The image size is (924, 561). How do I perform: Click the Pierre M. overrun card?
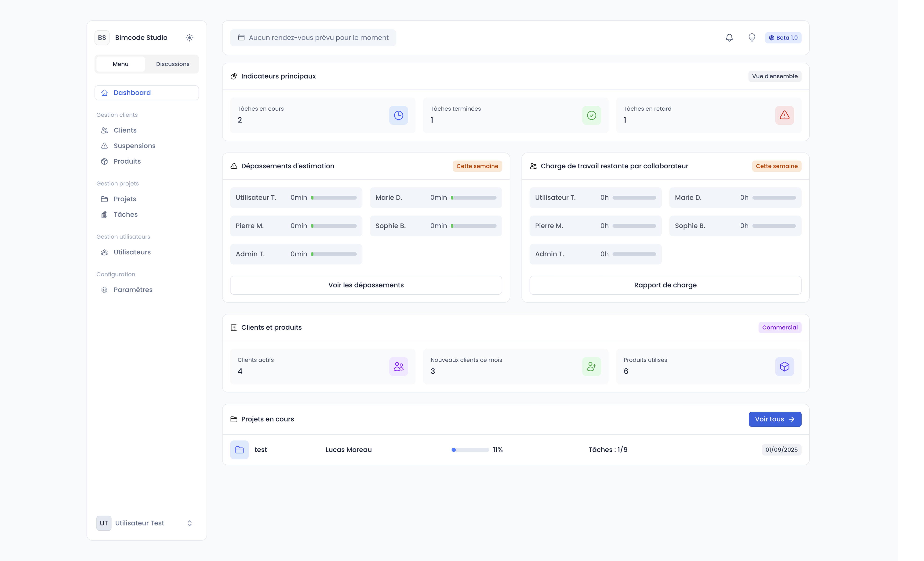click(296, 226)
